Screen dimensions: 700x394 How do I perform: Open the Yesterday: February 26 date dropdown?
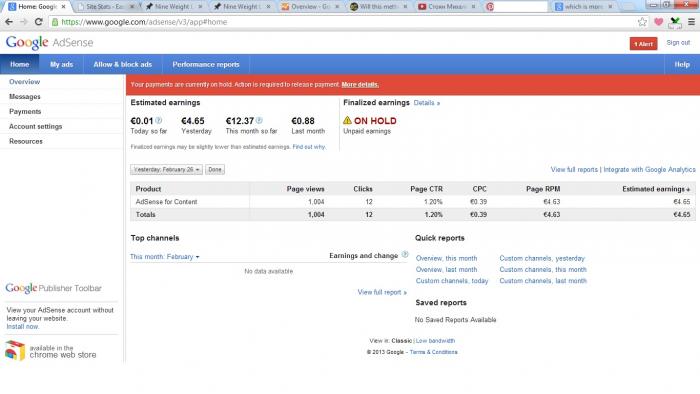[167, 170]
